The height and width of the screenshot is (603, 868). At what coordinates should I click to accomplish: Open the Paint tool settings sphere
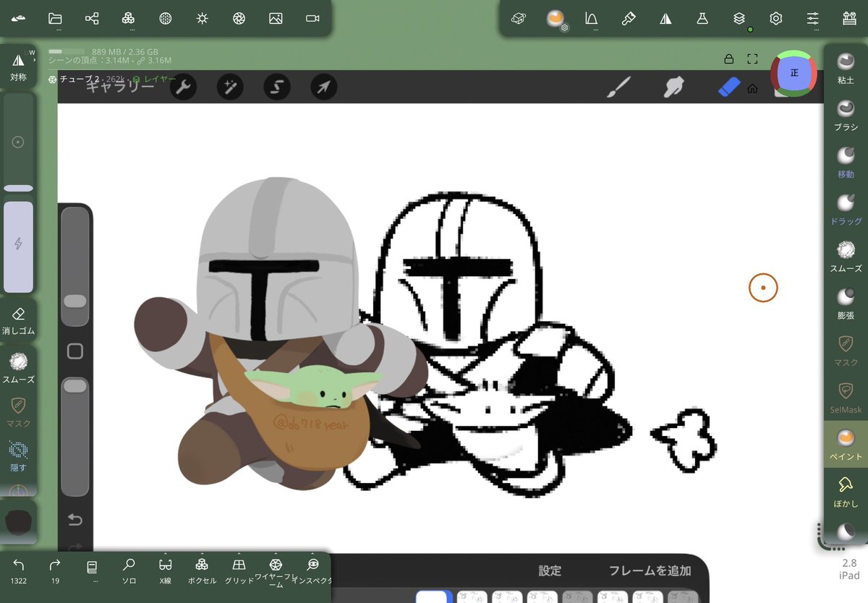coord(556,19)
